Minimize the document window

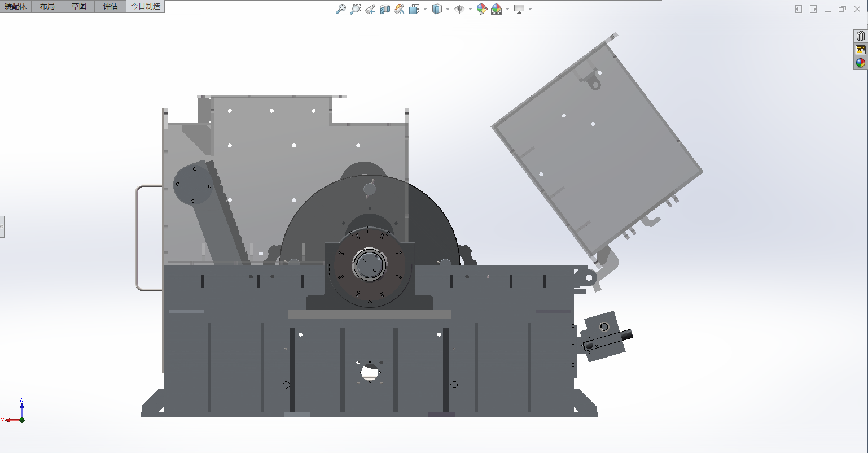pos(828,10)
